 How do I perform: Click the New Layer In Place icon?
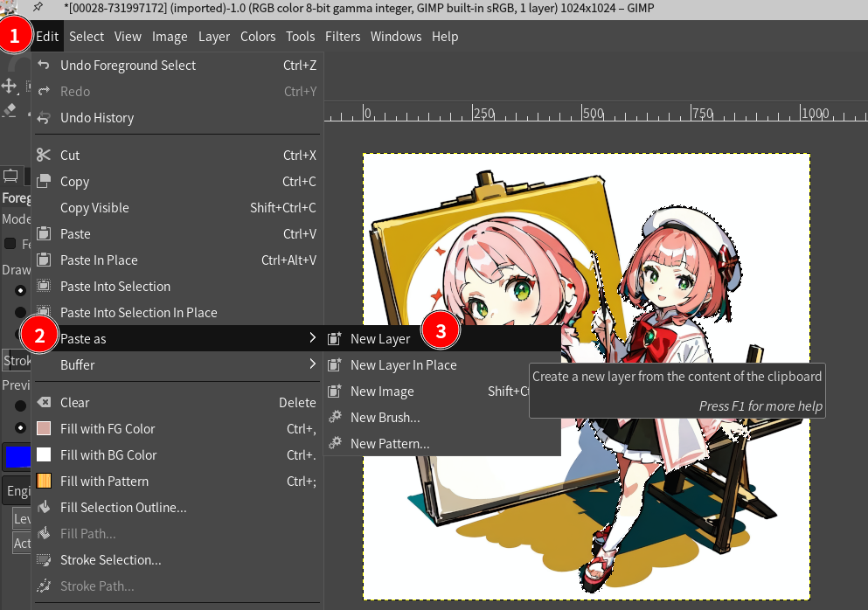pos(335,364)
